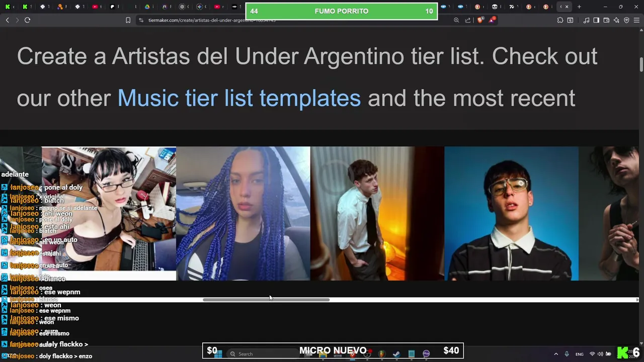Screen dimensions: 644x362
Task: Switch to the first Kick tab
Action: click(8, 7)
